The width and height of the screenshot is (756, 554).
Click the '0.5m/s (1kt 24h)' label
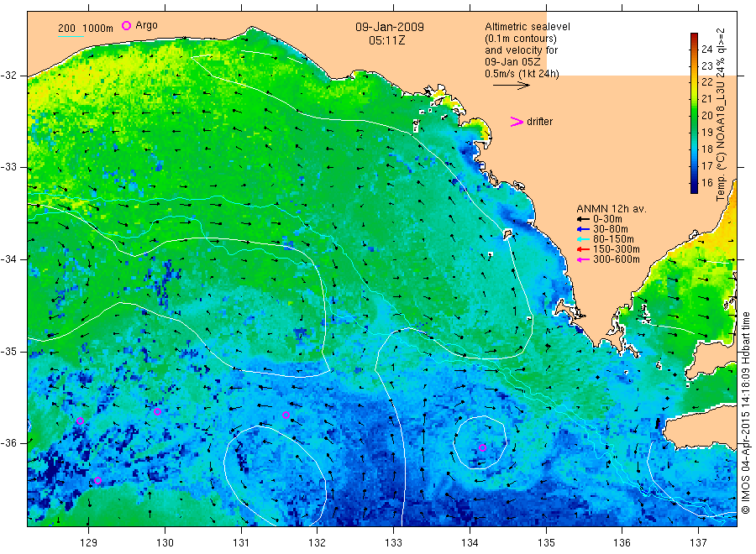pos(522,74)
